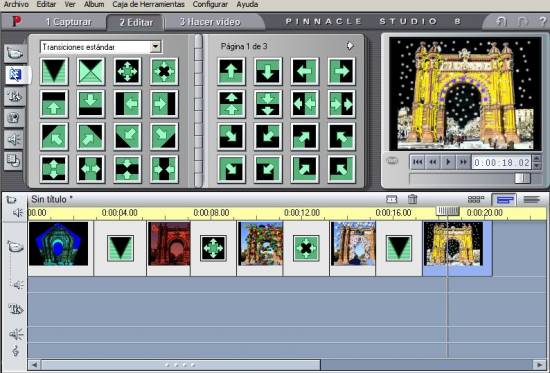Switch to the 3 Hacer vídeo tab
Viewport: 550px width, 373px height.
(x=210, y=22)
